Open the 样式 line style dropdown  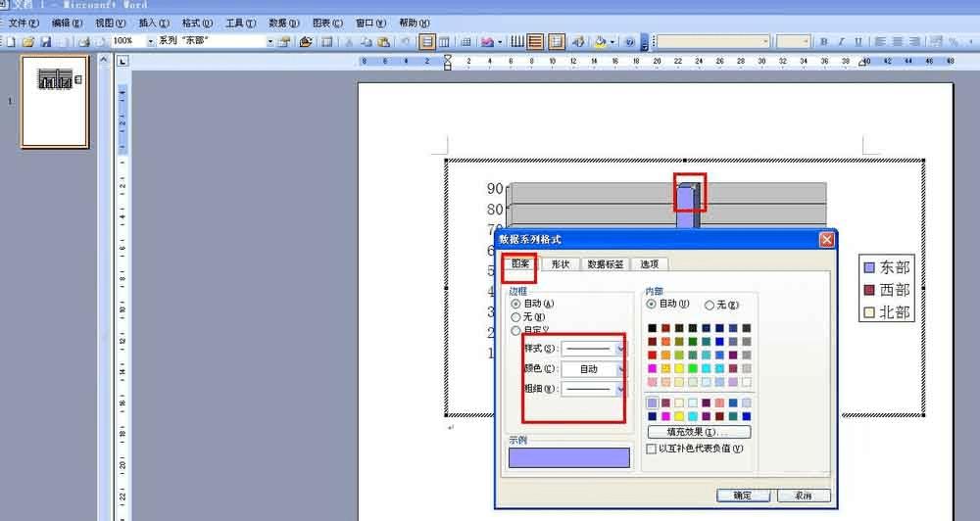593,349
